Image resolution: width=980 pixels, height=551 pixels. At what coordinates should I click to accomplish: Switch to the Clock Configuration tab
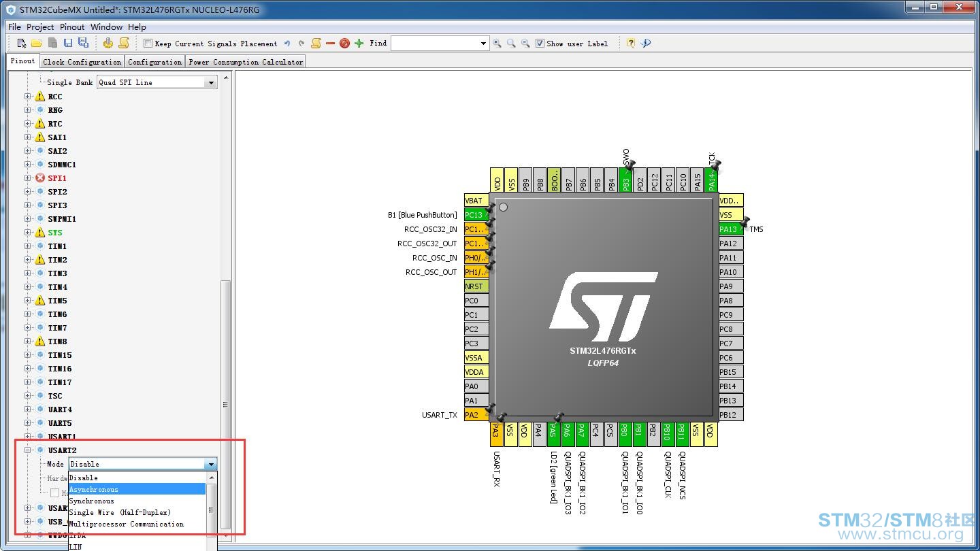coord(82,62)
